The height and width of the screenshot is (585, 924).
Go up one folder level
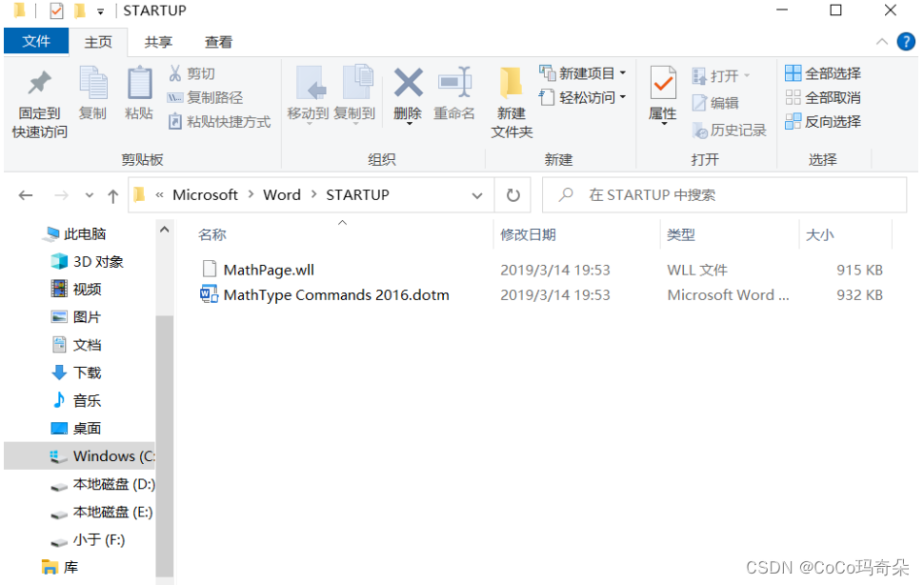(x=113, y=195)
